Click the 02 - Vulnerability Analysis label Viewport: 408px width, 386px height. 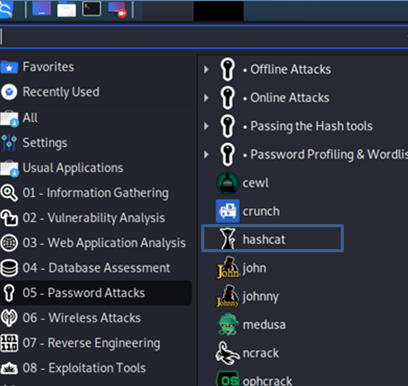[x=94, y=218]
